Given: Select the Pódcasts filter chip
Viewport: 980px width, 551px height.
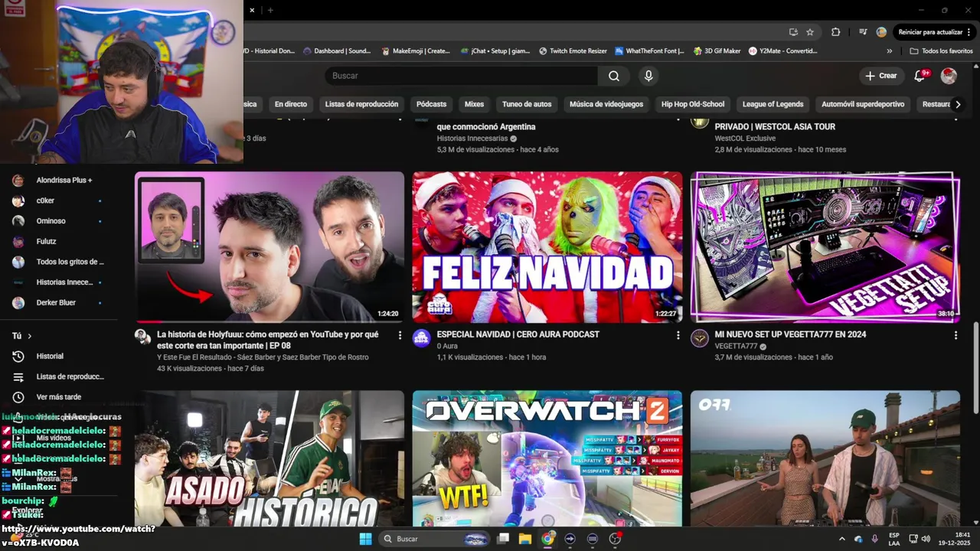Looking at the screenshot, I should (431, 104).
